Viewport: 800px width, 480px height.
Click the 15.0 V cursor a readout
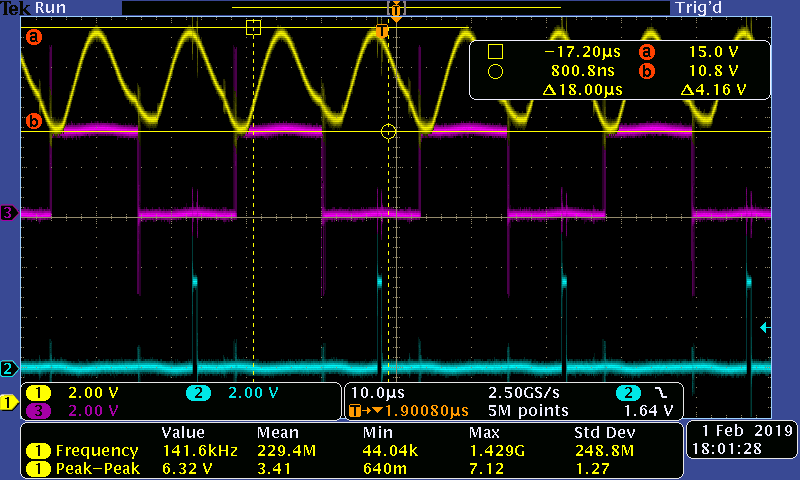click(713, 52)
